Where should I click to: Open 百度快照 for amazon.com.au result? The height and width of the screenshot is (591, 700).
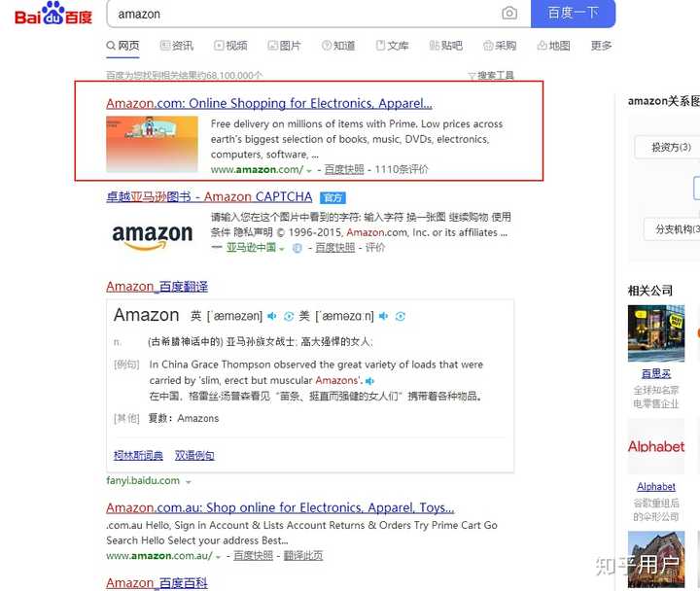253,556
